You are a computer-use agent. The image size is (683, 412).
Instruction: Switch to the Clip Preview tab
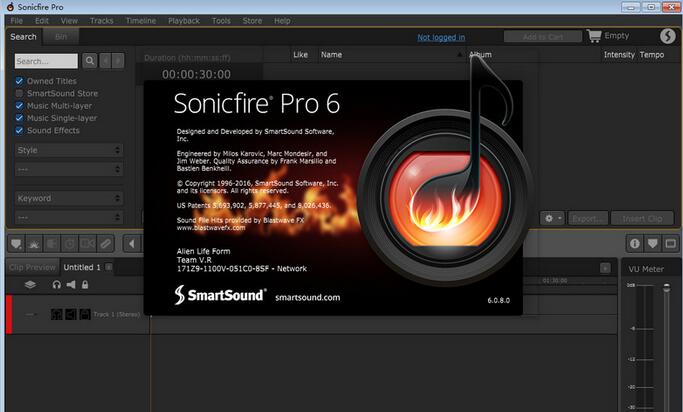coord(33,267)
